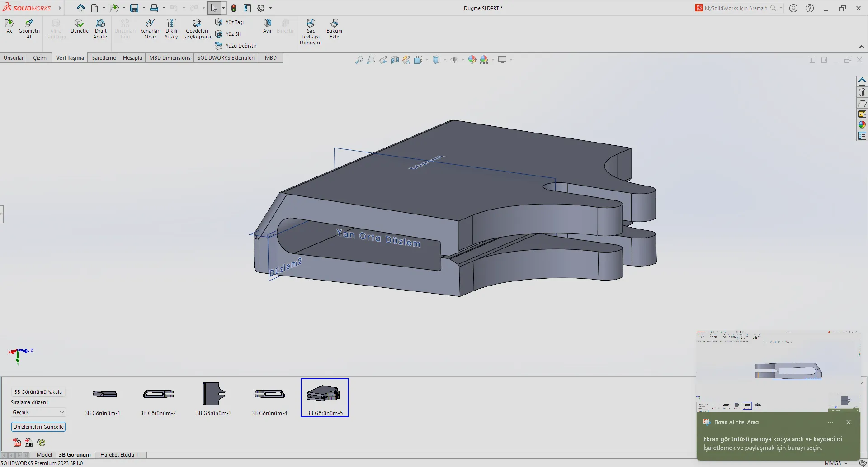Open a file with the folder arrow icon
Image resolution: width=868 pixels, height=467 pixels.
[x=114, y=8]
